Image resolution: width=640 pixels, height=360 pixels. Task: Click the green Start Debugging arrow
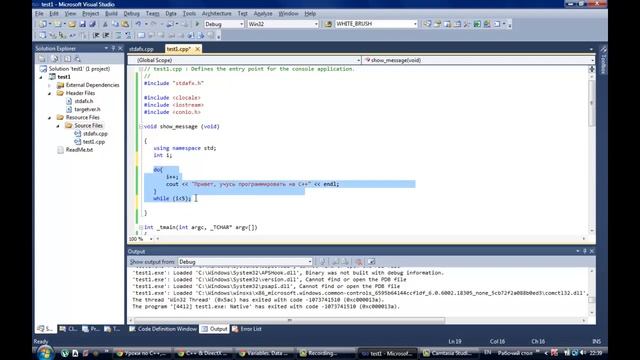(198, 24)
